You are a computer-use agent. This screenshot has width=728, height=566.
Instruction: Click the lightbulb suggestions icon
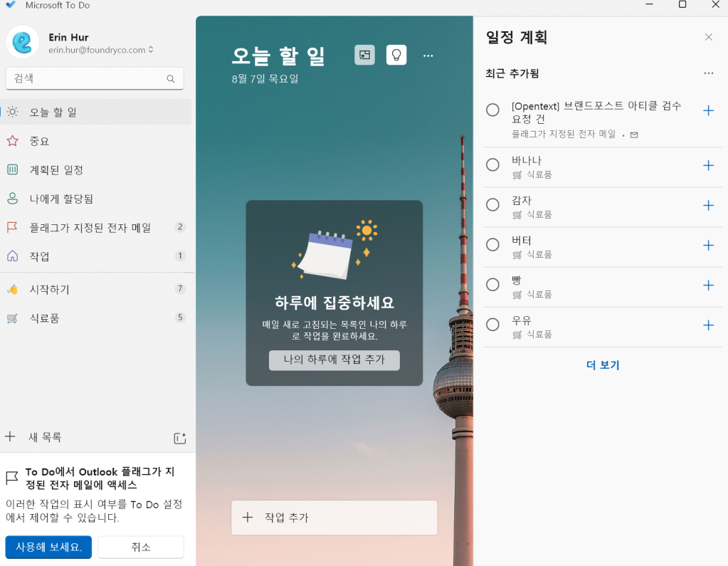pyautogui.click(x=396, y=55)
